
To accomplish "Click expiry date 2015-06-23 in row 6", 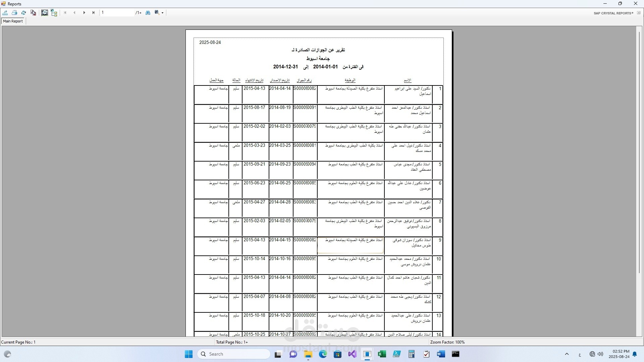I will 254,183.
